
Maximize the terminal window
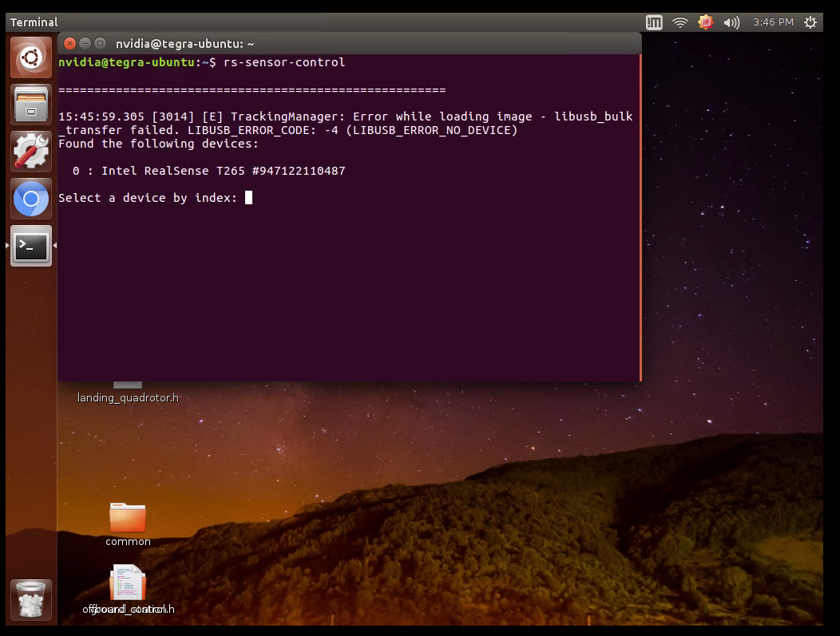pyautogui.click(x=100, y=43)
